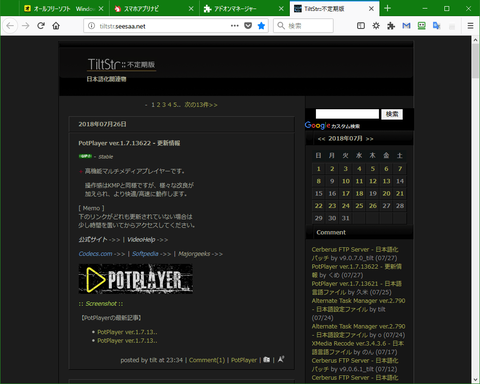The image size is (480, 384).
Task: Click the green extension icon in toolbar
Action: 422,26
